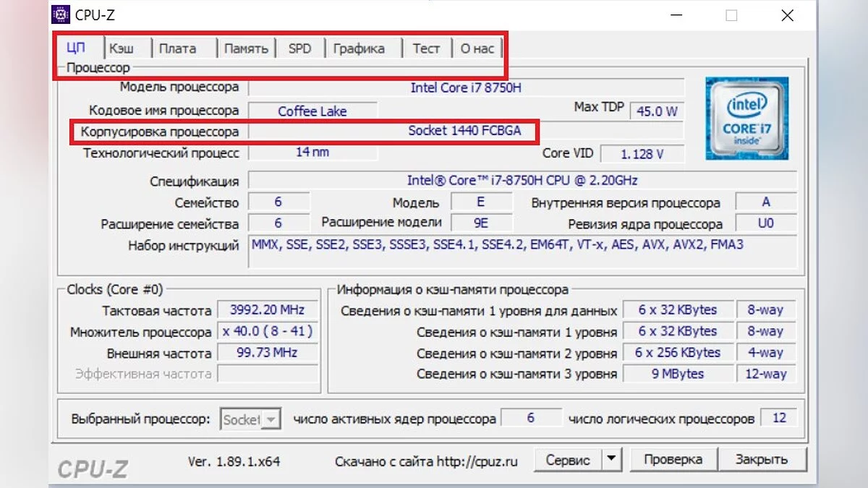The image size is (868, 488).
Task: Show the О нас tab
Action: coord(477,48)
